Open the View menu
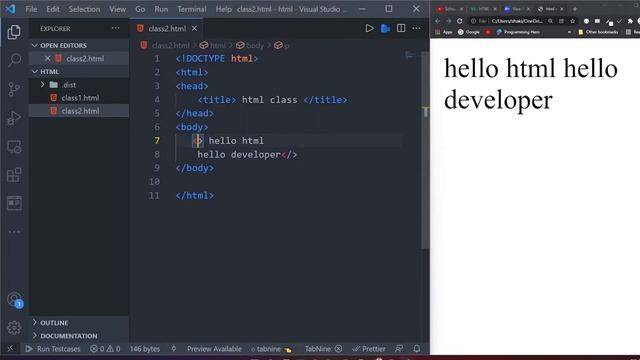 [x=117, y=9]
